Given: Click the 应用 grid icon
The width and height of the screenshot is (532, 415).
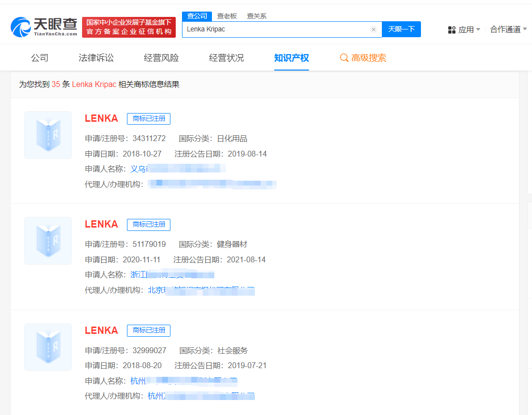Looking at the screenshot, I should (x=450, y=29).
